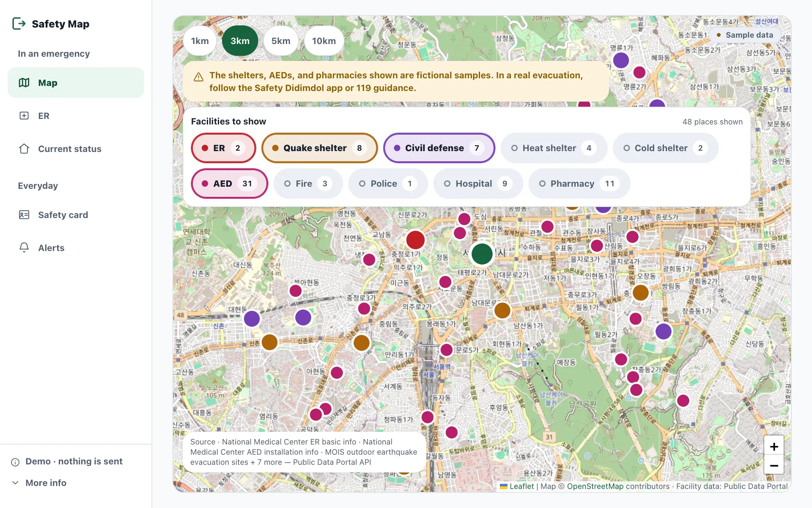Click the orange quake shelter marker near 남대문로
812x508 pixels.
[x=502, y=310]
